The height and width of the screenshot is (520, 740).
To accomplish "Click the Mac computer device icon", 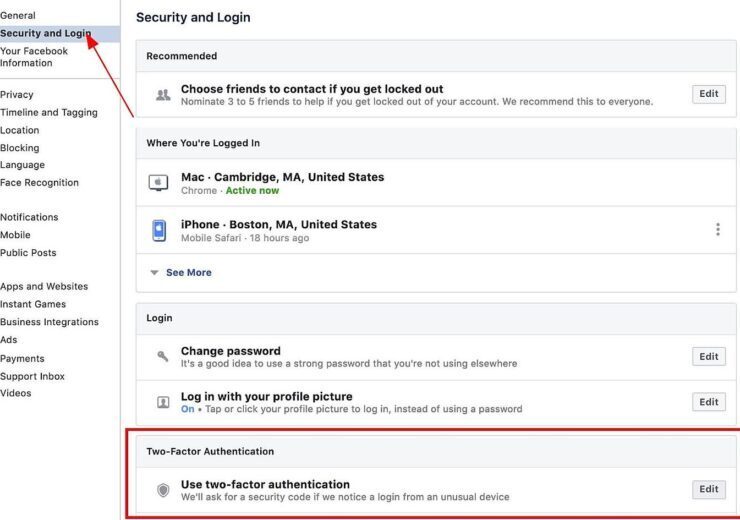I will [158, 183].
